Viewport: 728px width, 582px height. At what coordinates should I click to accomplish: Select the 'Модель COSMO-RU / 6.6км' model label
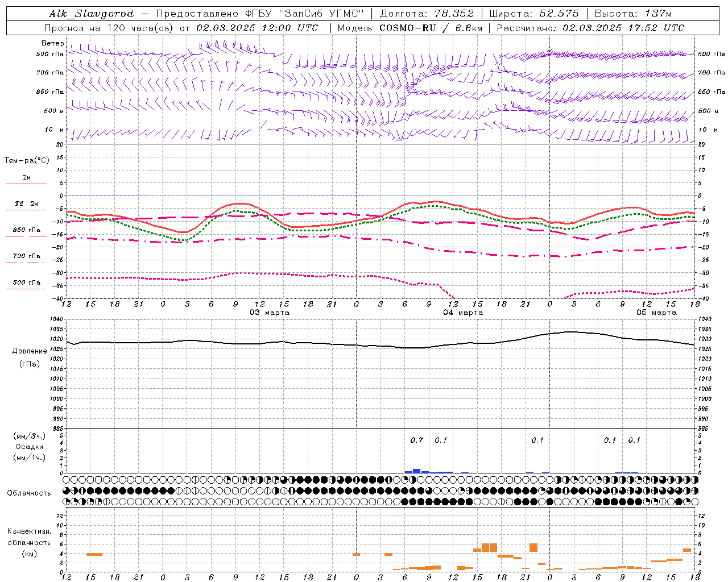click(409, 28)
